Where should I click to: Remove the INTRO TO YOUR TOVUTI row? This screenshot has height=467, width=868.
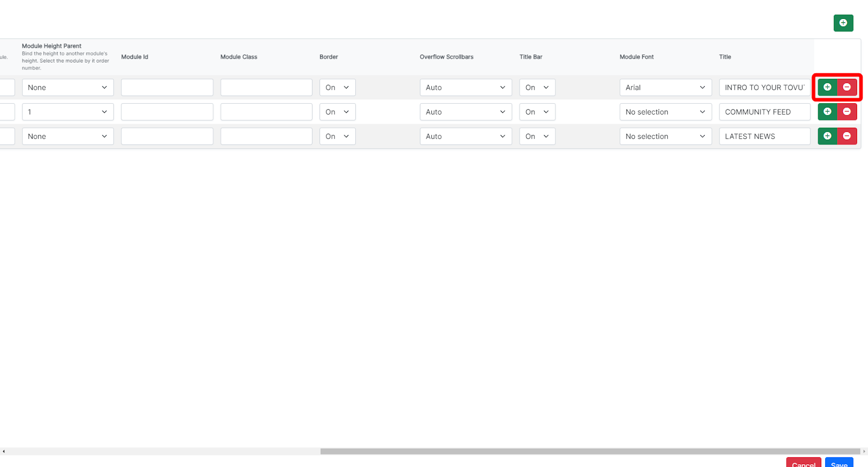point(847,87)
